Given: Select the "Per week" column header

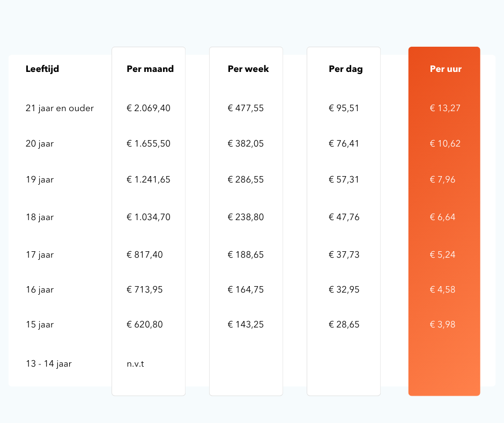Looking at the screenshot, I should (x=248, y=69).
